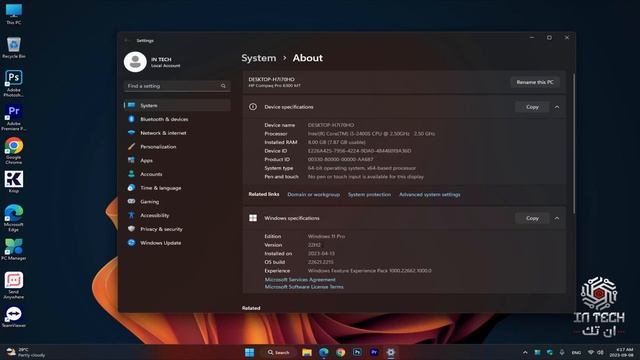The image size is (640, 360).
Task: Open Microsoft Services Agreement link
Action: pos(300,280)
